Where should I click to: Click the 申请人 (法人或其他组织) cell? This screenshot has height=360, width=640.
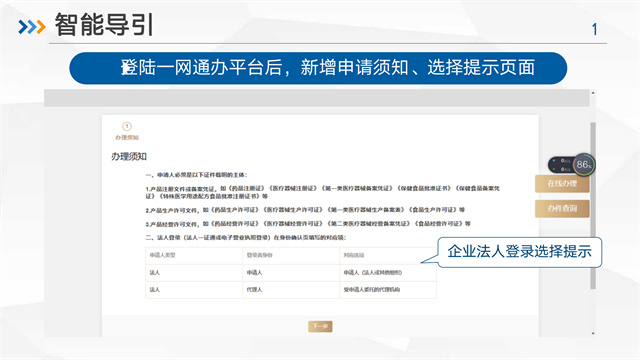pos(373,273)
